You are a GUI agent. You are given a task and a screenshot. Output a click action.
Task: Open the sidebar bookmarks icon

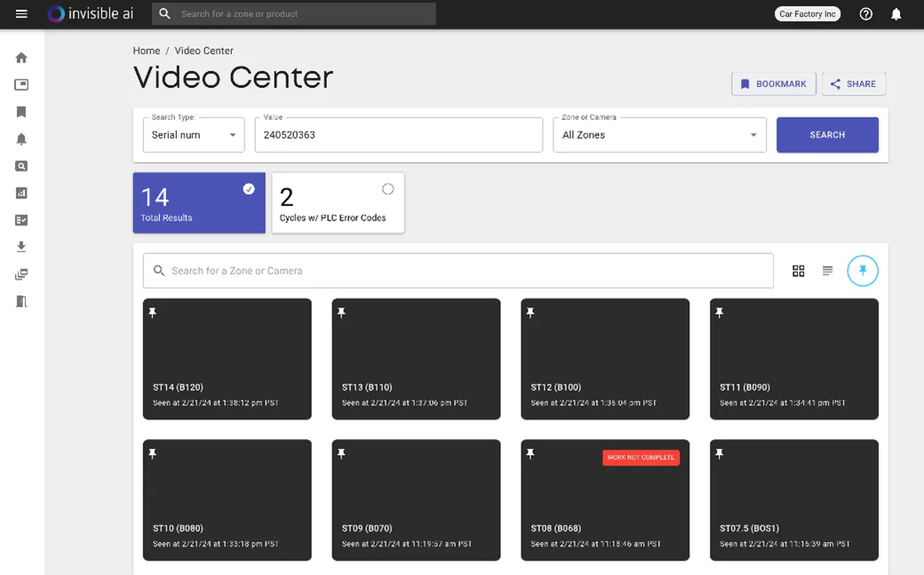pyautogui.click(x=21, y=112)
